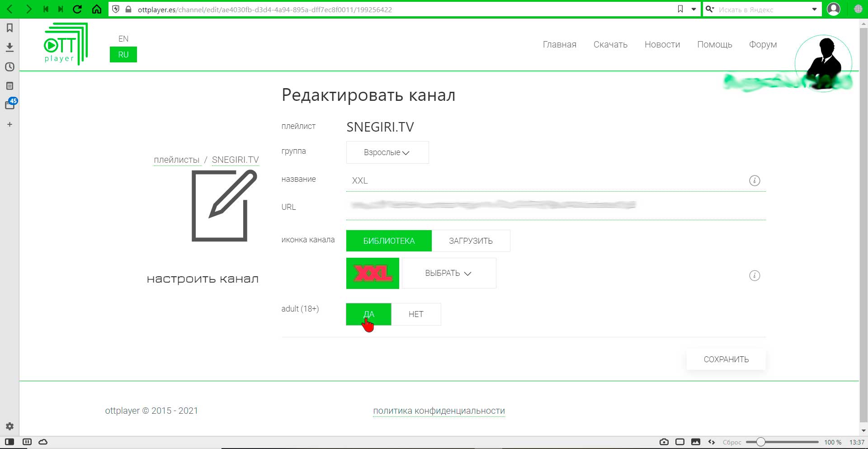Click info icon beside channel icon selector
This screenshot has width=868, height=449.
[755, 275]
